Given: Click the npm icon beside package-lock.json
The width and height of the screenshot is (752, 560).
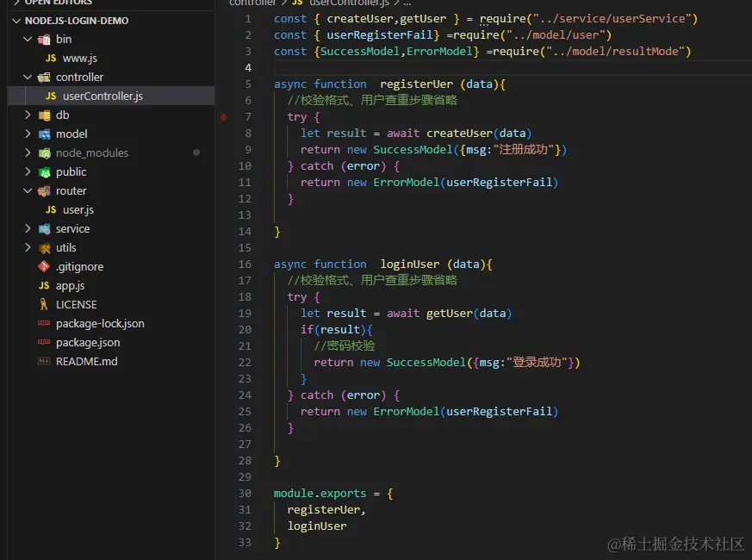Looking at the screenshot, I should [44, 323].
